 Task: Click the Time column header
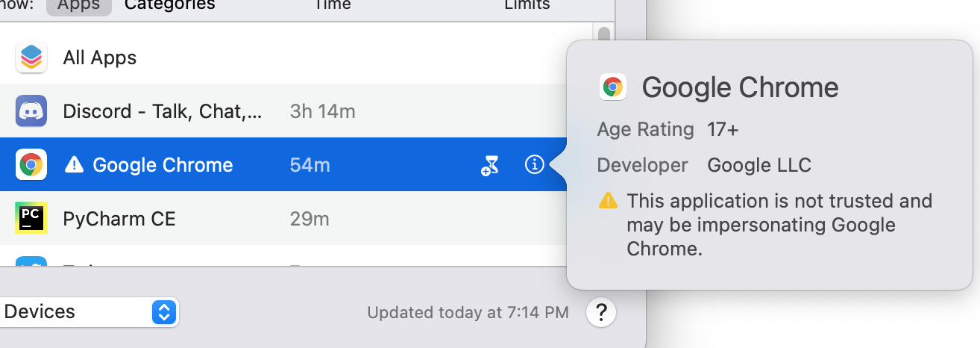click(332, 5)
